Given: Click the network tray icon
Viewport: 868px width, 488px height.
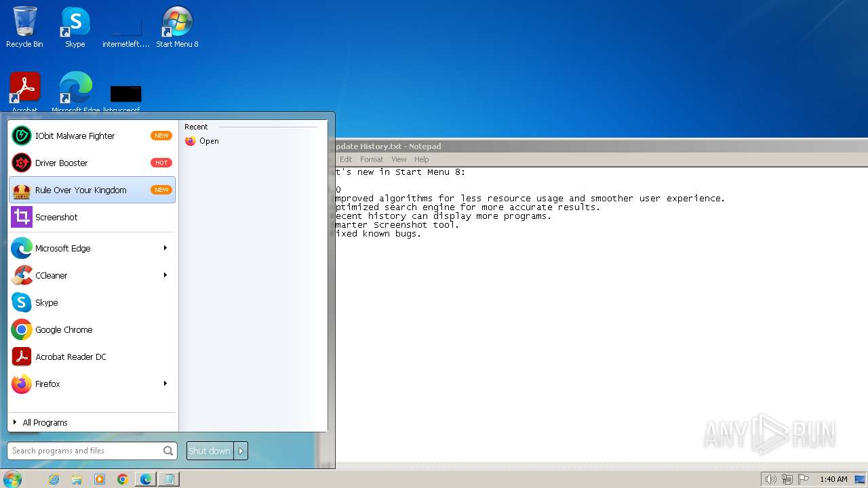Looking at the screenshot, I should coord(787,479).
